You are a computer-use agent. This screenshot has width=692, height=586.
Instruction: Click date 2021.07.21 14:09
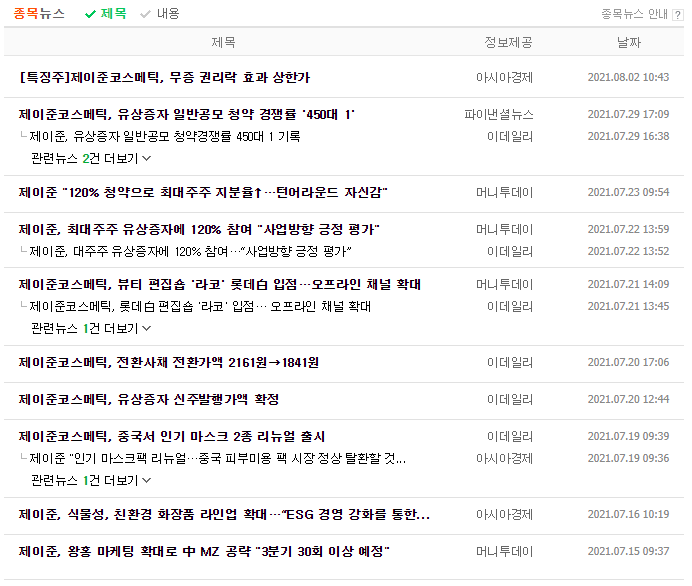coord(628,284)
